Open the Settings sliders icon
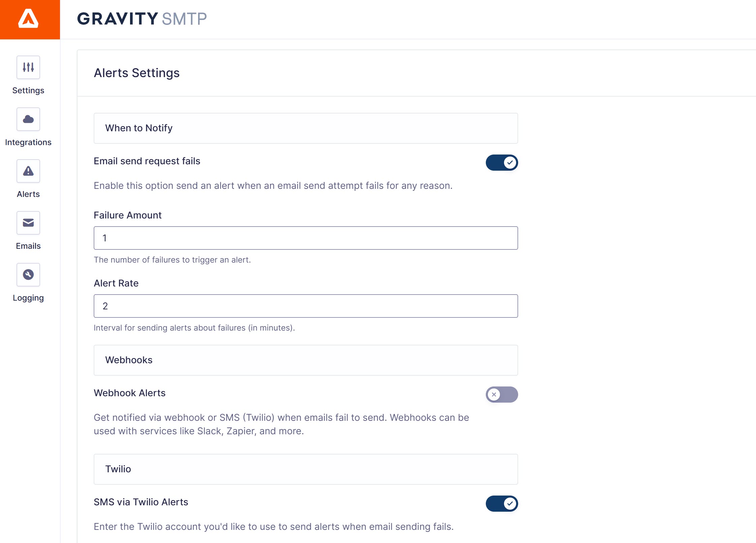 tap(28, 67)
